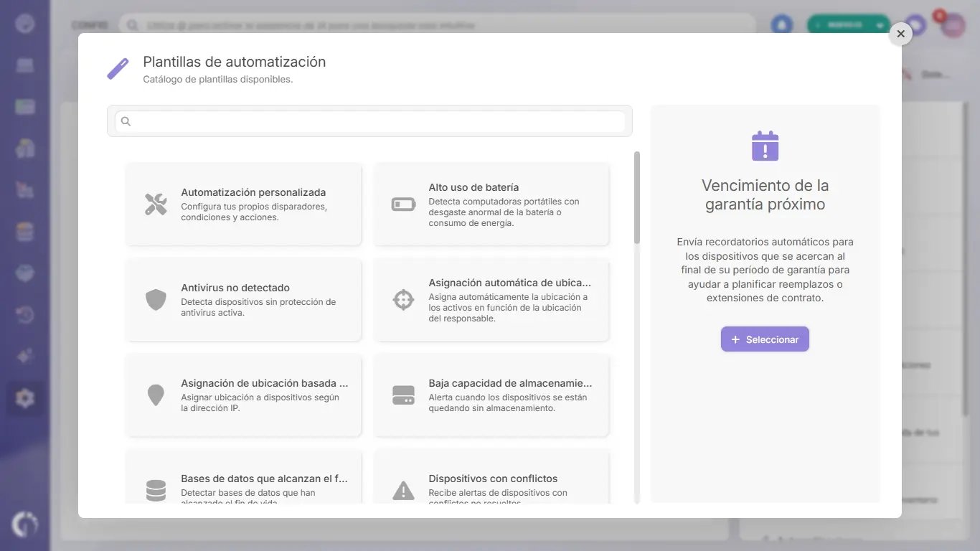Screen dimensions: 980x551
Task: Click the "Plantillas de automatización" dialog title
Action: pos(235,62)
